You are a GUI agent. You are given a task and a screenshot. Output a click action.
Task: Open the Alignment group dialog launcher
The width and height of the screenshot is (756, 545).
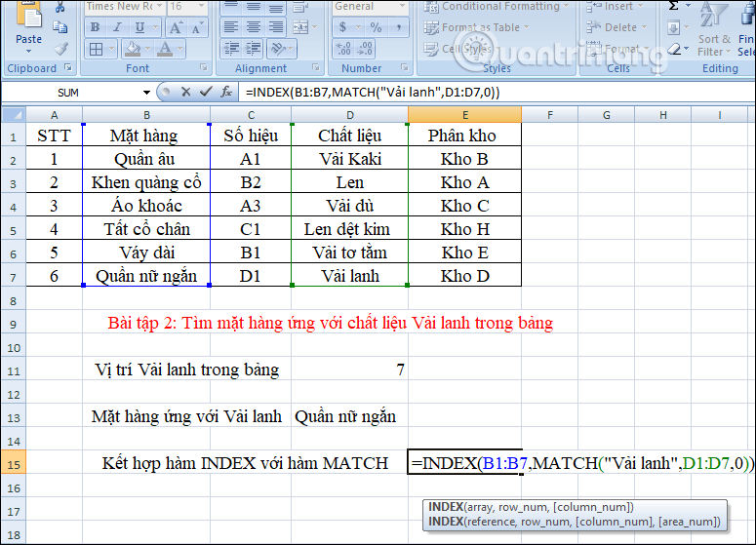coord(316,68)
